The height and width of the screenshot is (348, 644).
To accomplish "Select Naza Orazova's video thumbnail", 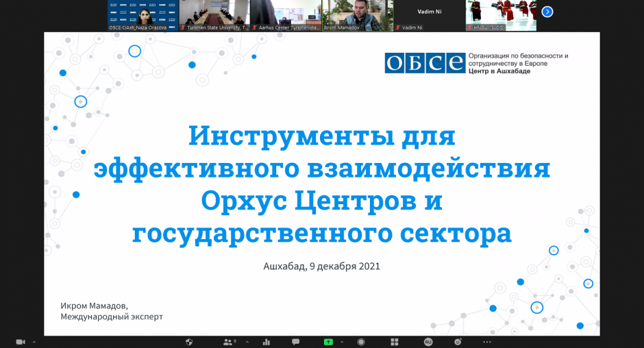I will (x=143, y=15).
